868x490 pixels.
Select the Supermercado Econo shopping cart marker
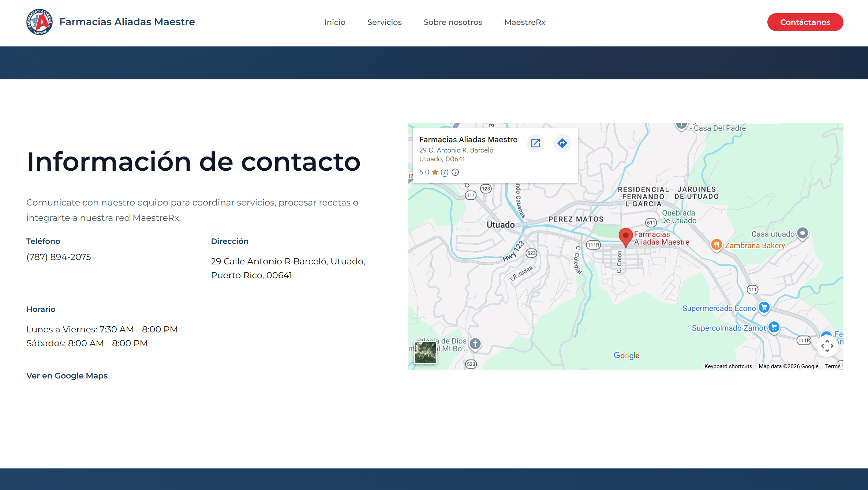click(x=764, y=308)
